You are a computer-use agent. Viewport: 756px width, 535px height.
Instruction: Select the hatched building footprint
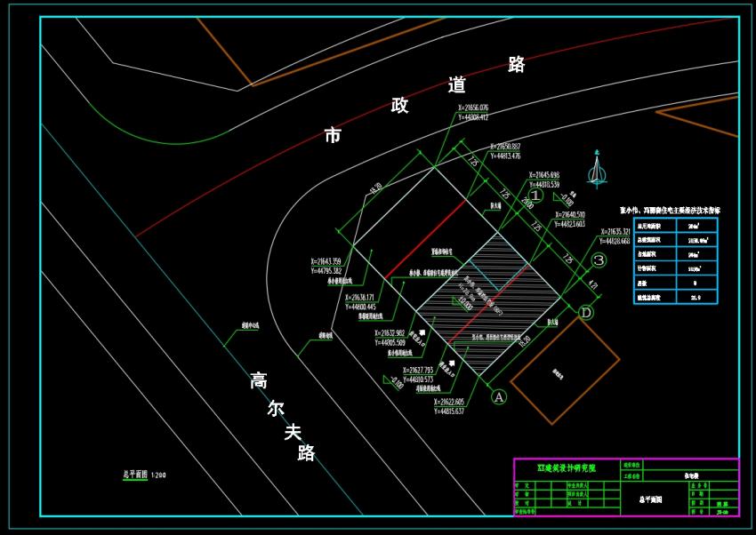point(488,304)
